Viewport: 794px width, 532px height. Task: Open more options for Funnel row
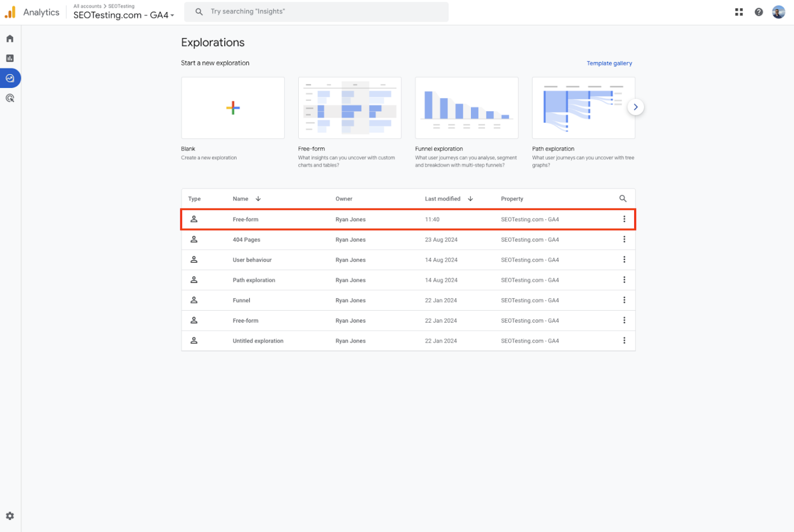pyautogui.click(x=624, y=300)
